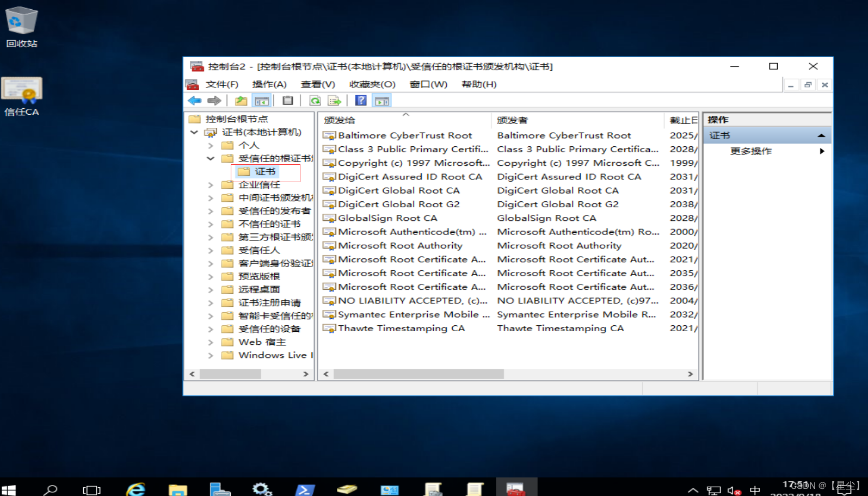Expand the 个人 folder node
The height and width of the screenshot is (496, 868).
point(211,146)
